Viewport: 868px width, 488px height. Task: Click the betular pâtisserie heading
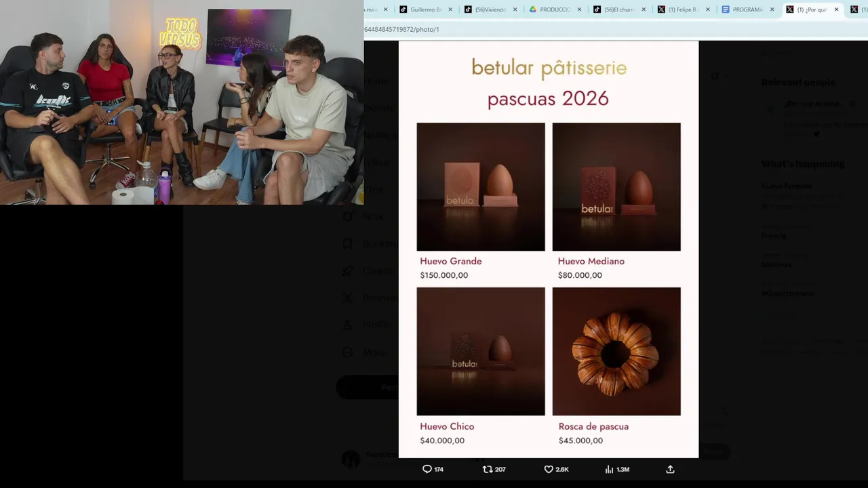click(549, 68)
